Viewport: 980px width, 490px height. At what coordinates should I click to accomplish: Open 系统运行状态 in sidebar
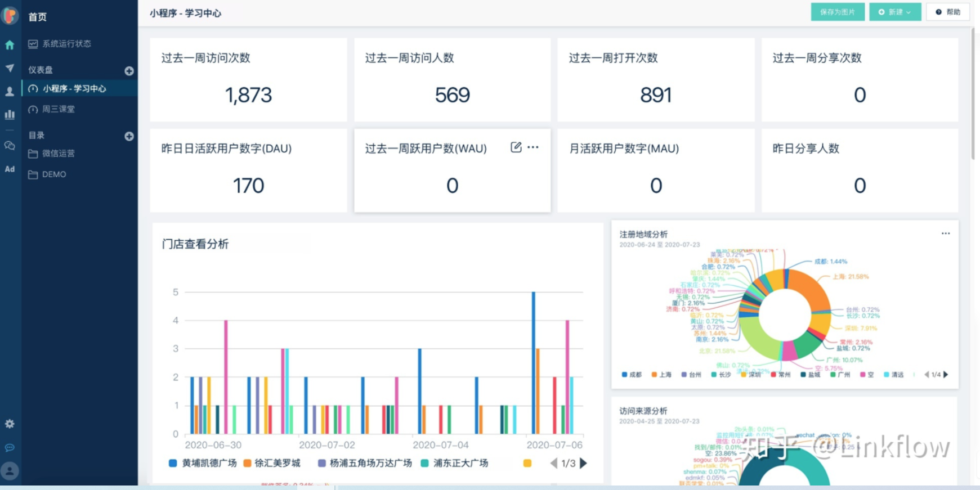click(60, 44)
